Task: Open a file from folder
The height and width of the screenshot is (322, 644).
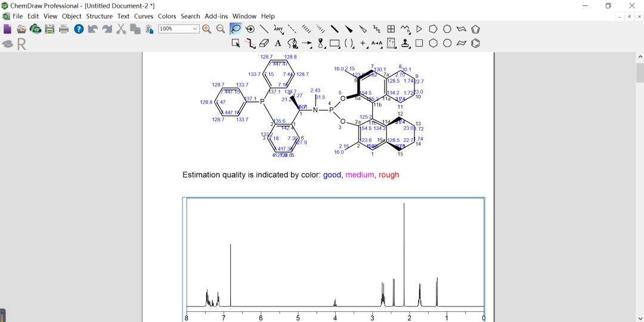Action: (21, 29)
